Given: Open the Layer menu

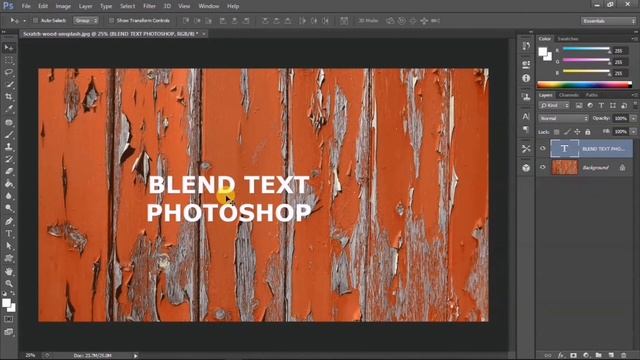Looking at the screenshot, I should tap(85, 6).
